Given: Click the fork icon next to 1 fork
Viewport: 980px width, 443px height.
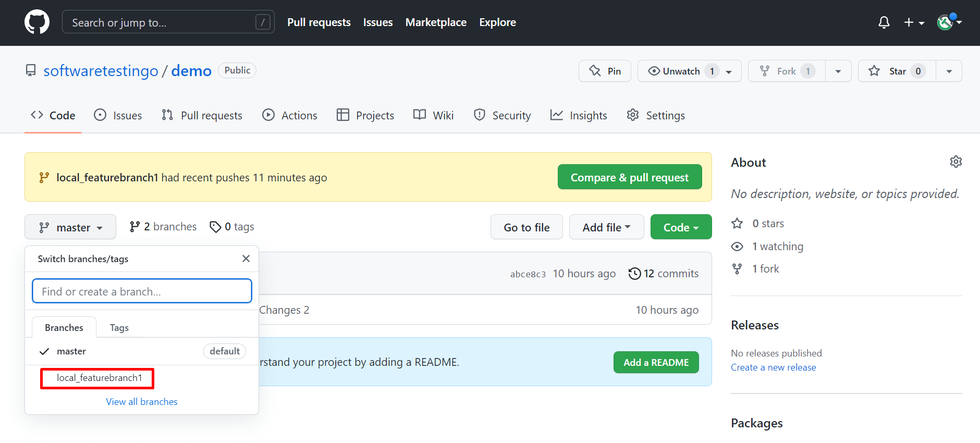Looking at the screenshot, I should click(737, 269).
